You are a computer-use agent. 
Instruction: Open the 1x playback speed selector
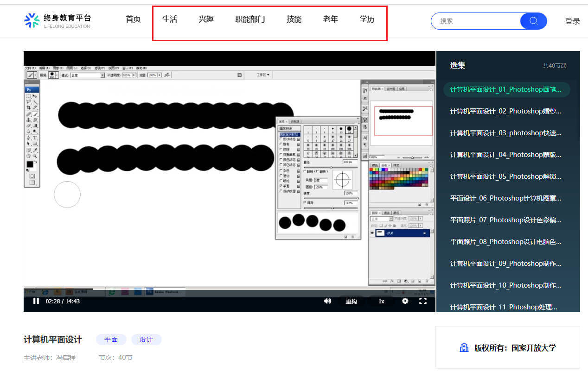tap(381, 301)
